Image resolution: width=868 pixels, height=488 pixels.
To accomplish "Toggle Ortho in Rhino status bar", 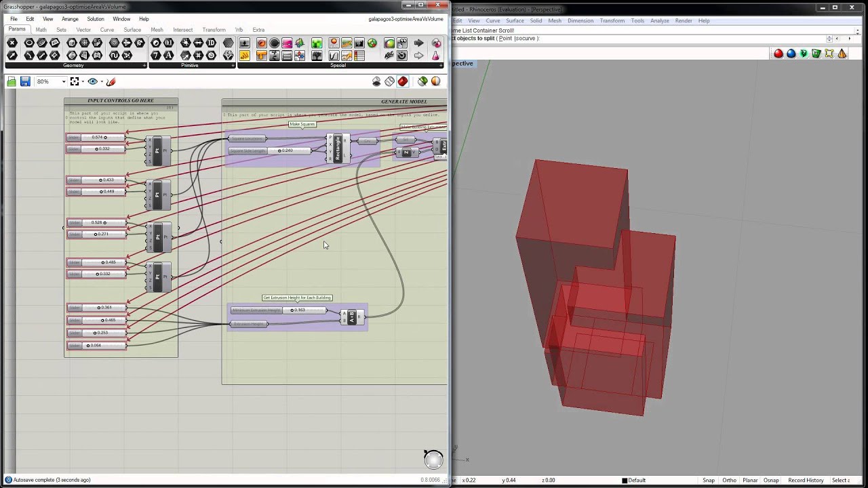I will click(729, 480).
